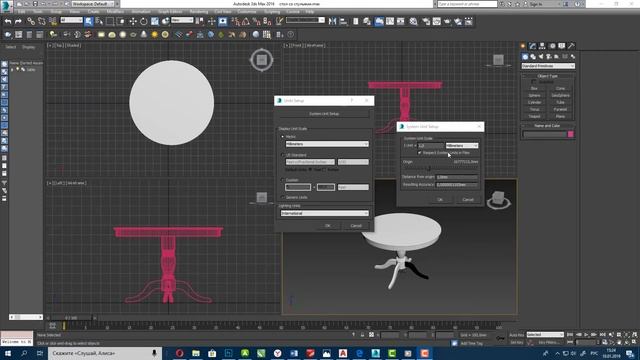The height and width of the screenshot is (360, 640).
Task: Click the pink object color swatch
Action: (571, 134)
